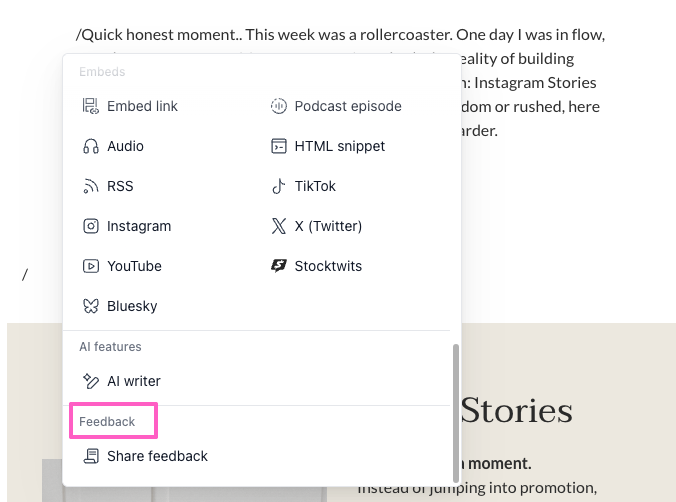Click the Bluesky butterfly icon
676x502 pixels.
[x=91, y=306]
